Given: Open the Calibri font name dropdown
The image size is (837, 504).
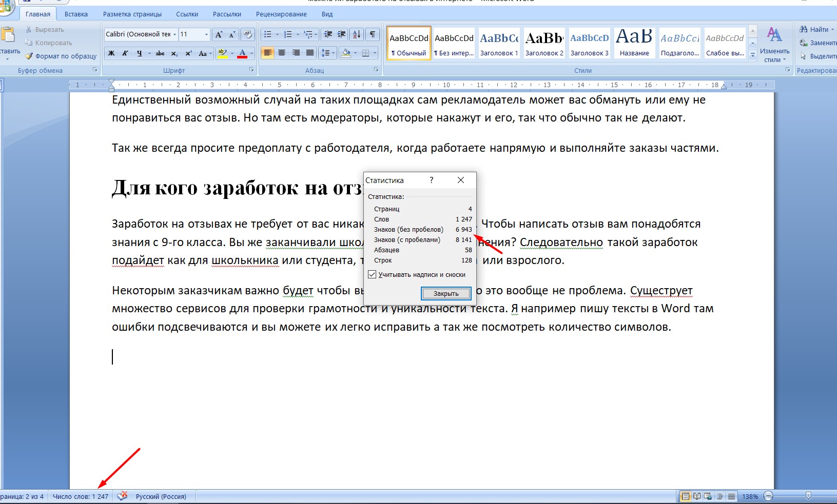Looking at the screenshot, I should [x=174, y=34].
